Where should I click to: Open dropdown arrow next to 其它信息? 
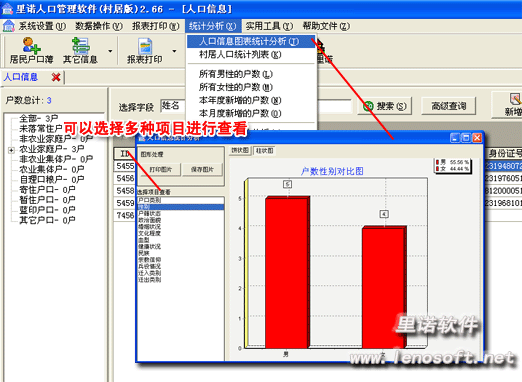click(110, 51)
